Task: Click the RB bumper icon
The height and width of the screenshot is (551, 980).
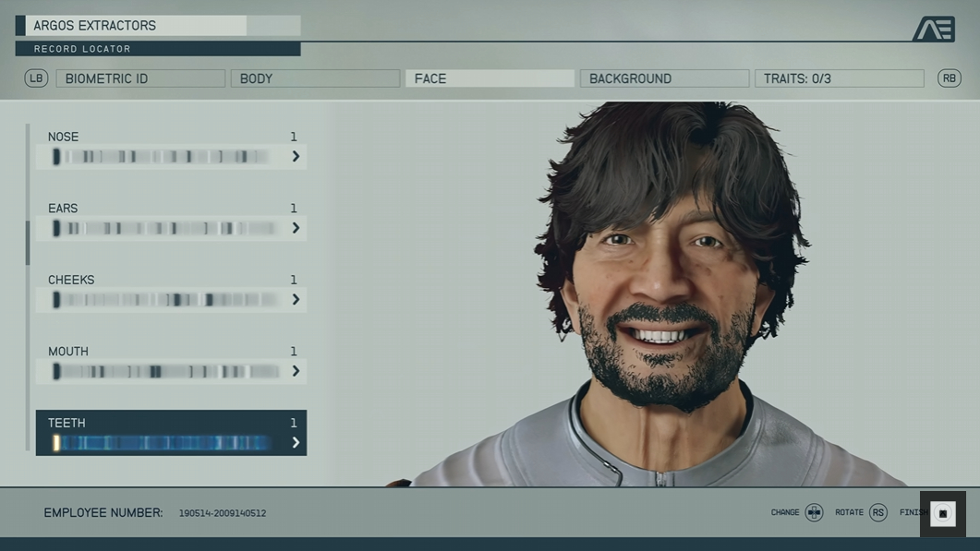Action: pos(949,78)
